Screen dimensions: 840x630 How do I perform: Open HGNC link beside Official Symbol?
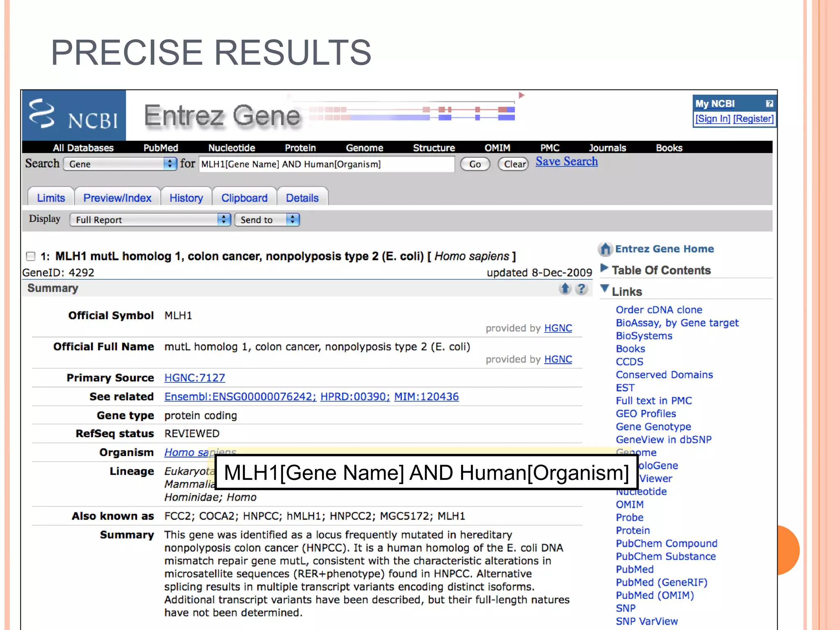558,328
